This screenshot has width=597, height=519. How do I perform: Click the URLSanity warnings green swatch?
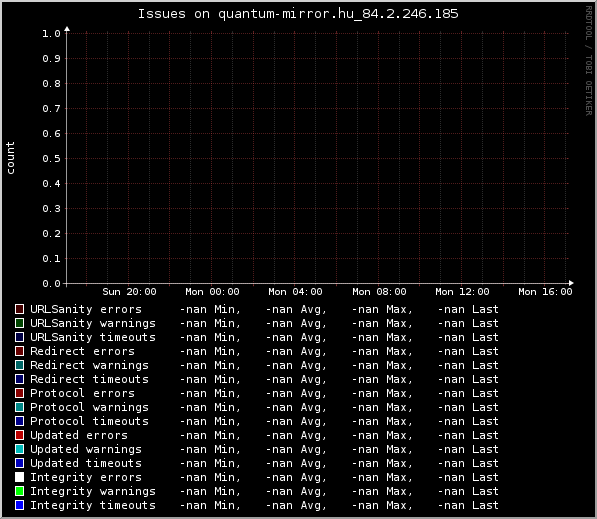tap(19, 323)
